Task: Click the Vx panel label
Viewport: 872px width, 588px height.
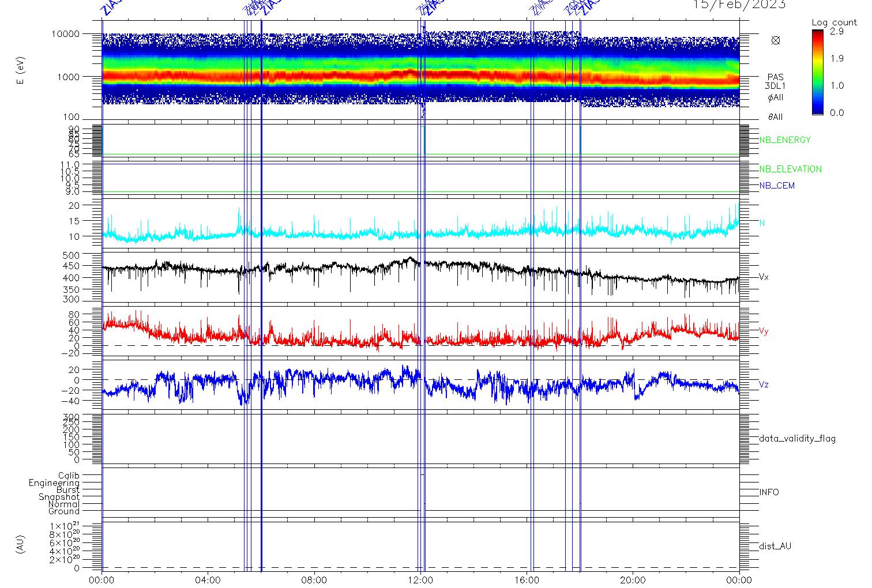Action: (x=764, y=277)
